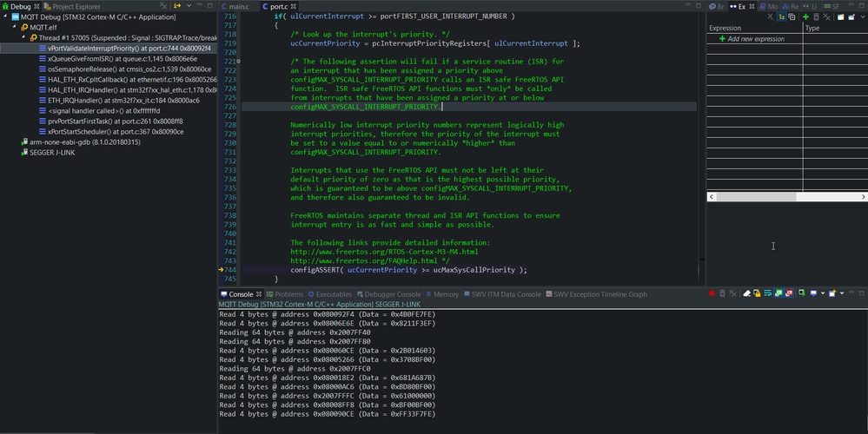
Task: Toggle Show Logical Structure in Expressions view
Action: click(781, 16)
